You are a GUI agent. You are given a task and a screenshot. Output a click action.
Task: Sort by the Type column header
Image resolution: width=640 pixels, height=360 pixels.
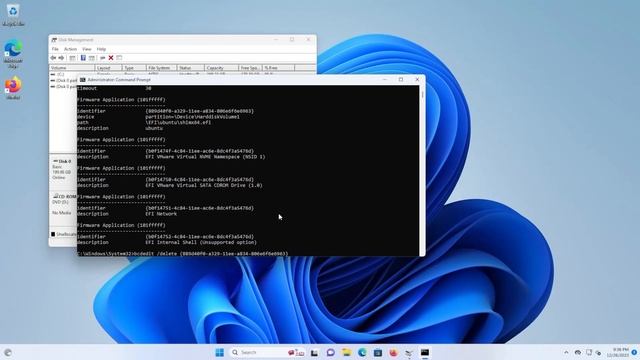coord(134,68)
